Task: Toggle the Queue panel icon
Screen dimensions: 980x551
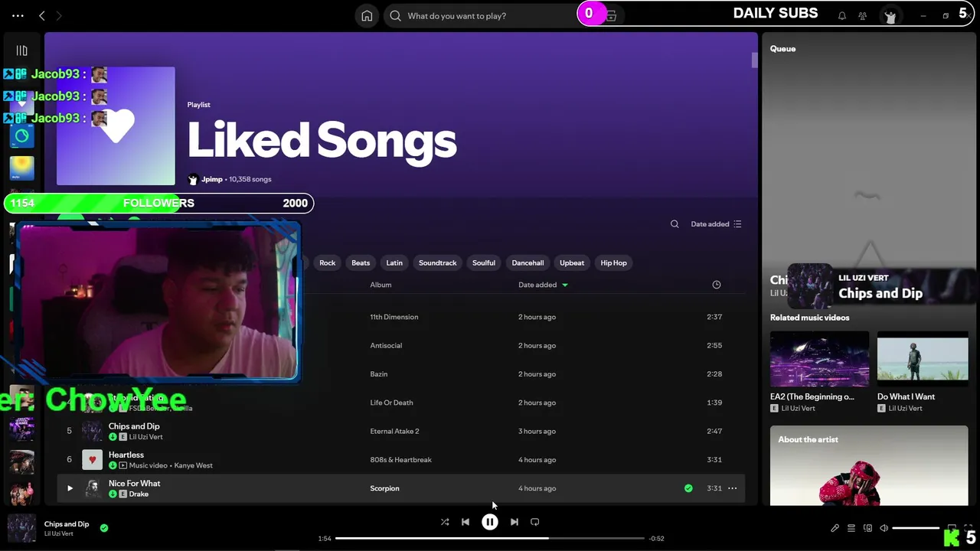Action: click(x=851, y=528)
